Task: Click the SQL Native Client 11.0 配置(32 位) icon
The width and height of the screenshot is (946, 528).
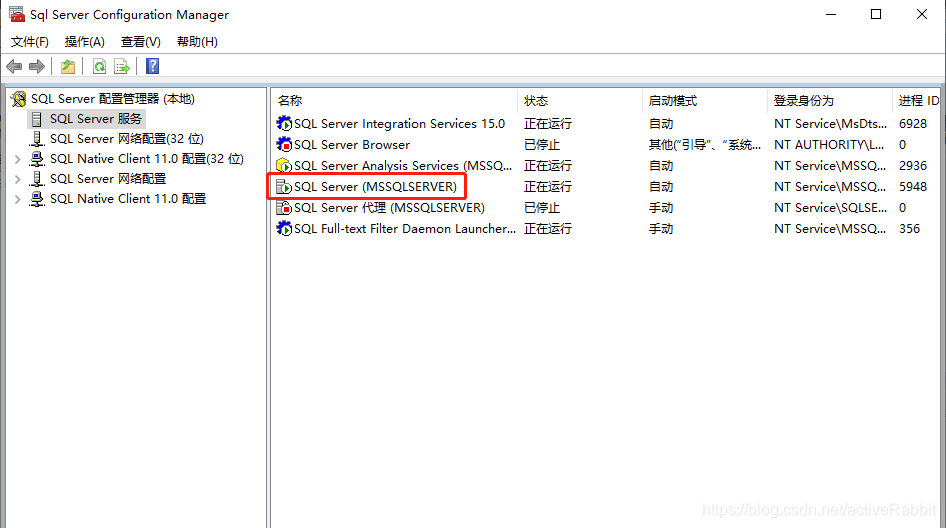Action: (x=37, y=159)
